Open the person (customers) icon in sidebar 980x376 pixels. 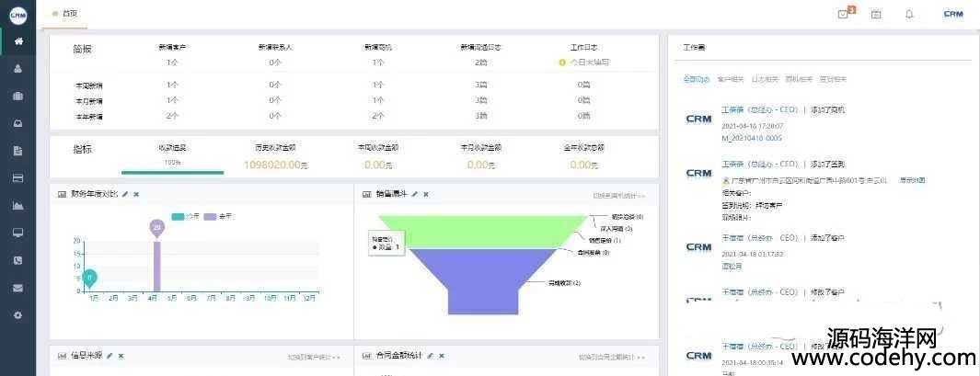point(18,69)
